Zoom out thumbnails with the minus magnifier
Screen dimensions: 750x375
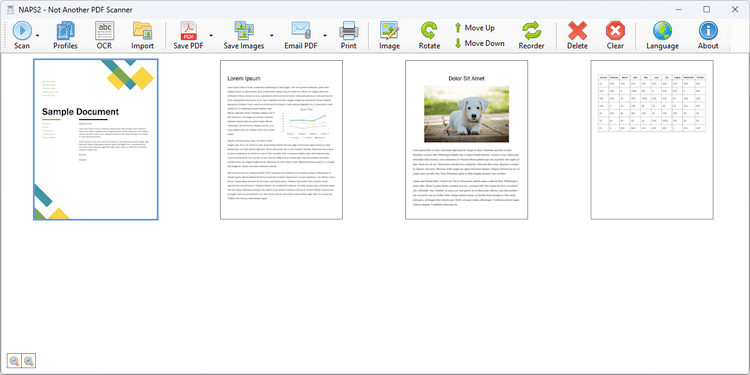14,361
